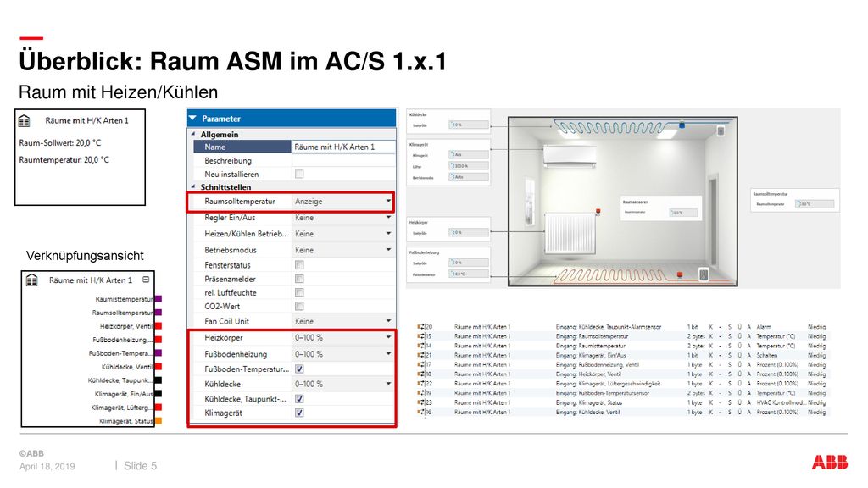This screenshot has width=868, height=488.
Task: Collapse the Parameter panel header
Action: click(192, 119)
